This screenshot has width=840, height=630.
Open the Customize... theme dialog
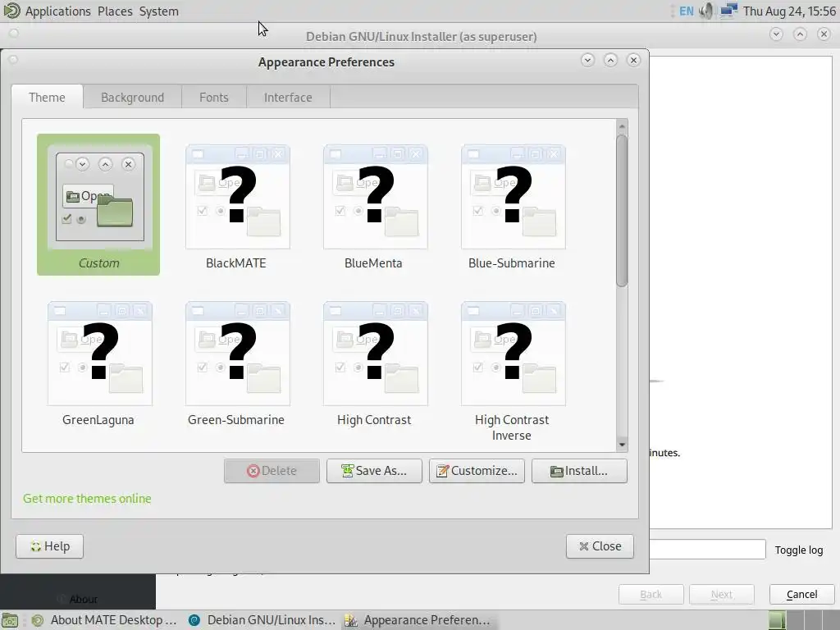pyautogui.click(x=477, y=471)
